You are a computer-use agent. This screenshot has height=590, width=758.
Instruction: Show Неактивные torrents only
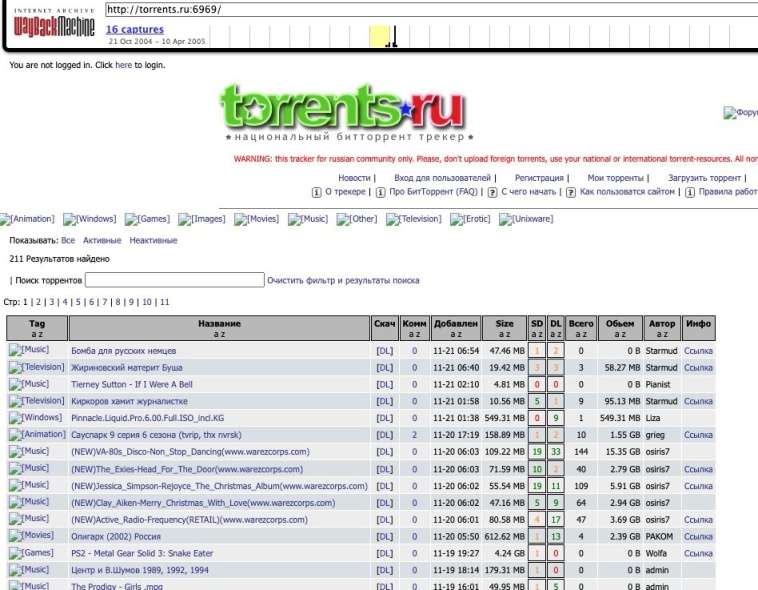click(x=153, y=240)
